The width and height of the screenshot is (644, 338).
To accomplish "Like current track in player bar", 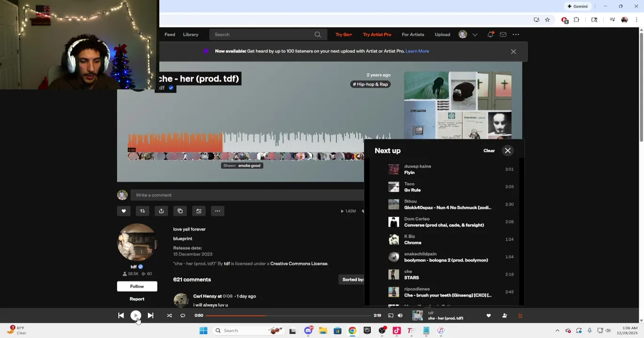I will click(489, 315).
